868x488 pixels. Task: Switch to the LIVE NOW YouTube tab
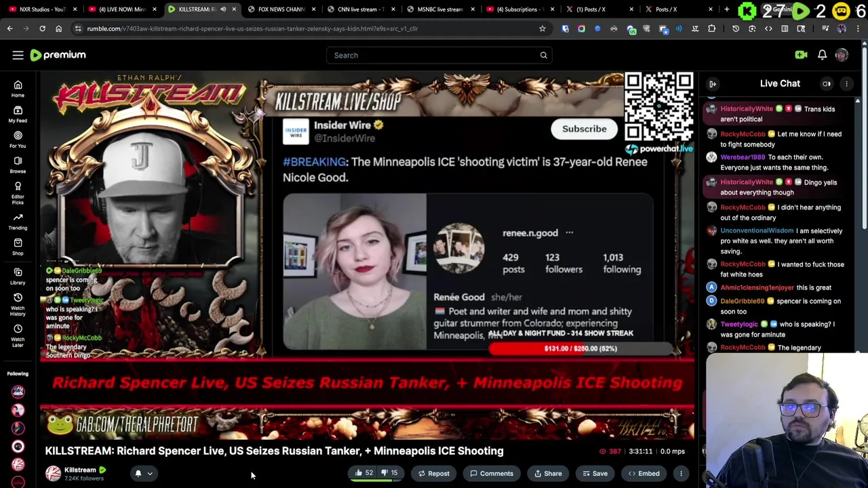[x=121, y=9]
